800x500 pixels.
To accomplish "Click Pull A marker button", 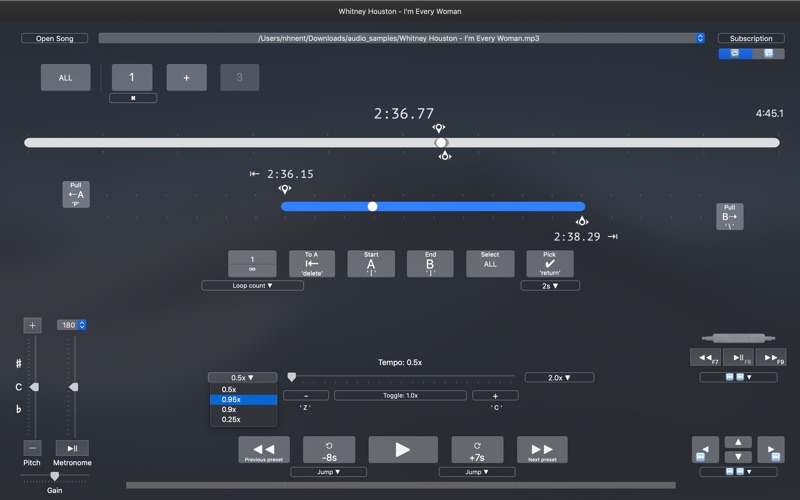I will click(76, 194).
